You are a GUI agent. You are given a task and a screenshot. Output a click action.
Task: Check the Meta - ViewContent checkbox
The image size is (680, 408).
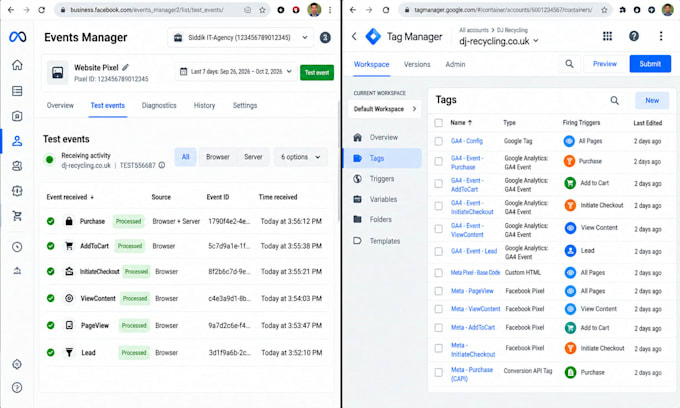[x=438, y=309]
